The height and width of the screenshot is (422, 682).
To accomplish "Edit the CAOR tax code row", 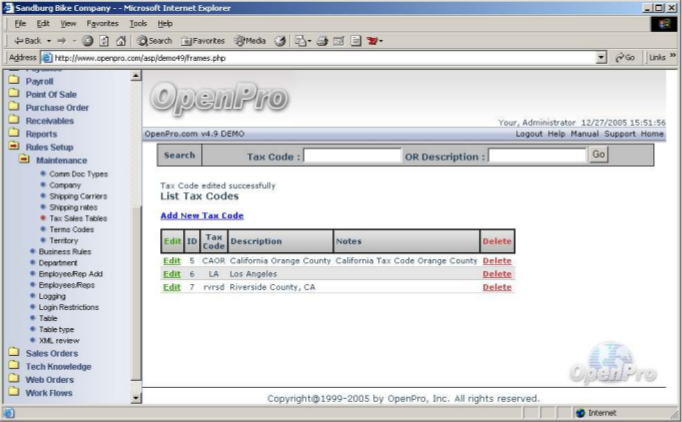I will [x=172, y=261].
